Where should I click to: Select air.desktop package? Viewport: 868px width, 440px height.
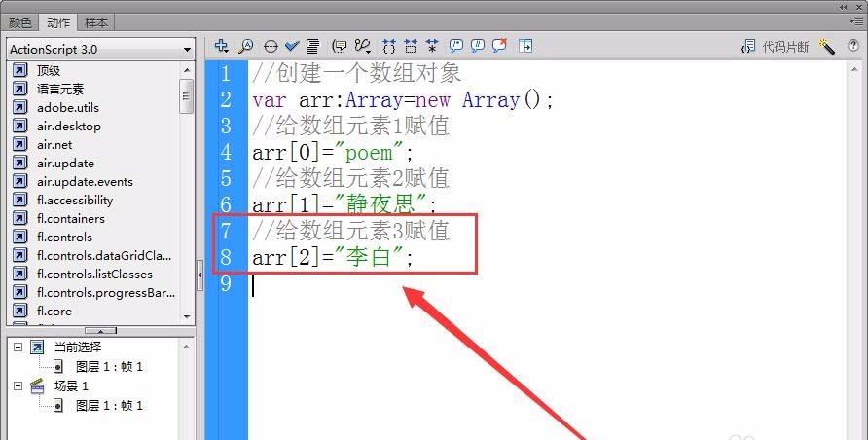click(69, 127)
